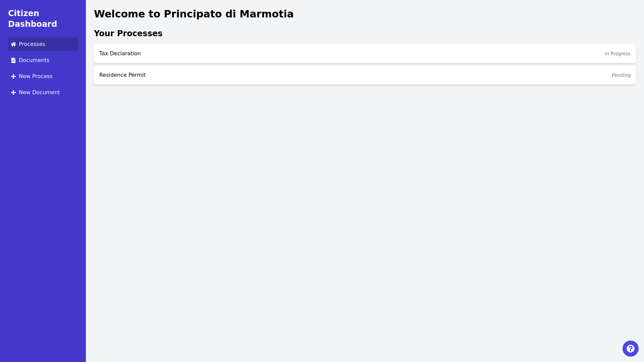Click the Pending status label
The image size is (644, 362).
[621, 75]
